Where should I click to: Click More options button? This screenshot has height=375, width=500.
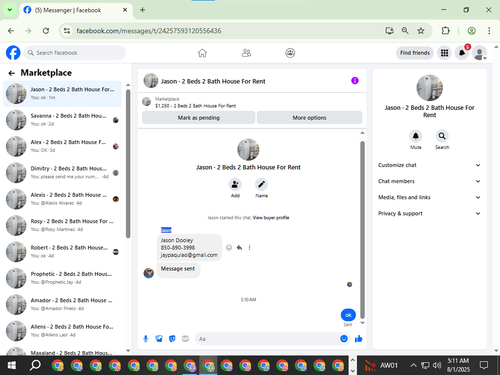click(x=309, y=118)
